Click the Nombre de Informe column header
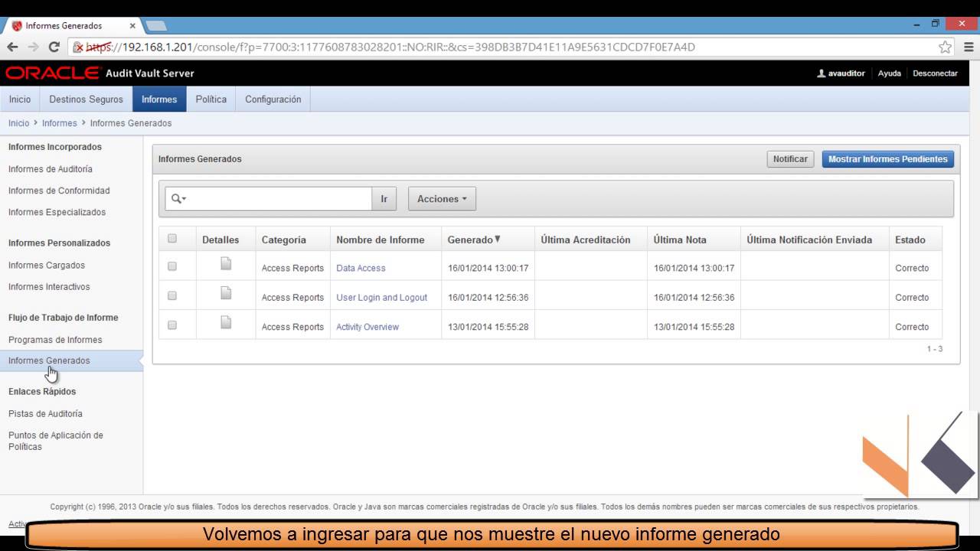Image resolution: width=980 pixels, height=551 pixels. (380, 240)
